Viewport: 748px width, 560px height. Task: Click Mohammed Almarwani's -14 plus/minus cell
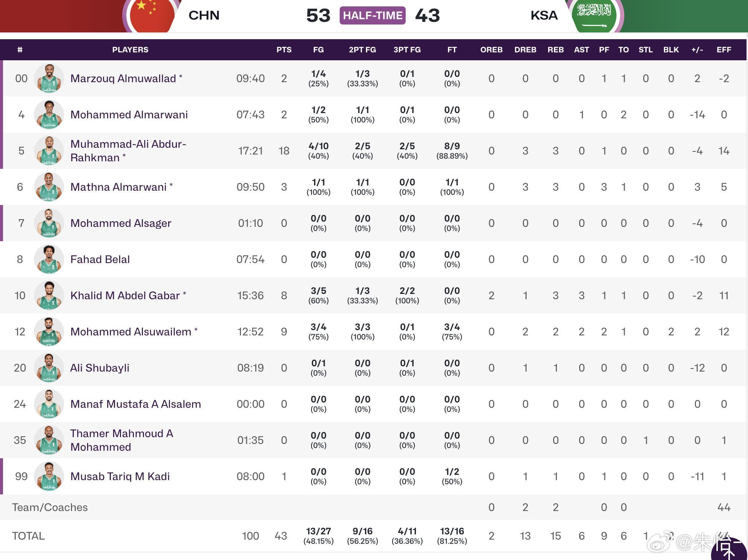pyautogui.click(x=697, y=115)
